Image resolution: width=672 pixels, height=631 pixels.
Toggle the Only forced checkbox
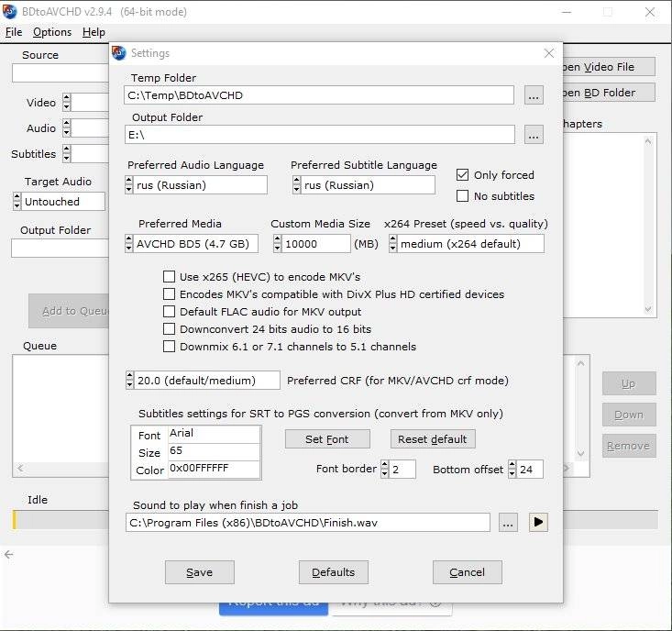tap(462, 175)
